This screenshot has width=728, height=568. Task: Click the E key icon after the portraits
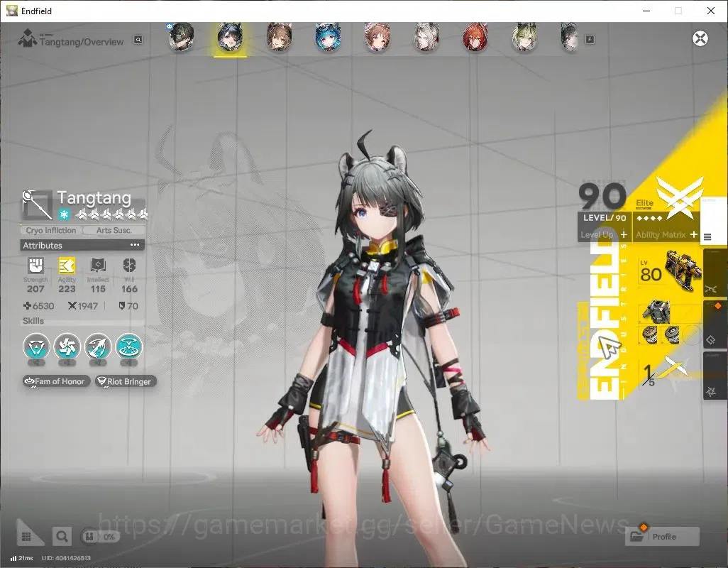[x=590, y=40]
